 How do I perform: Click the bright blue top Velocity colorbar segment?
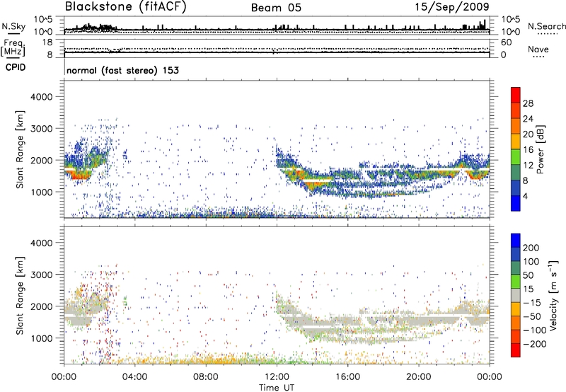(516, 241)
